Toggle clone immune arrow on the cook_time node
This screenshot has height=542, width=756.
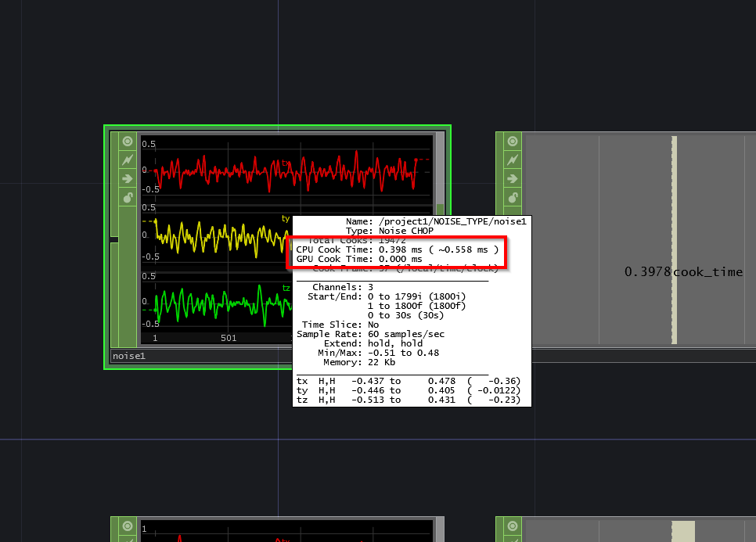click(513, 179)
